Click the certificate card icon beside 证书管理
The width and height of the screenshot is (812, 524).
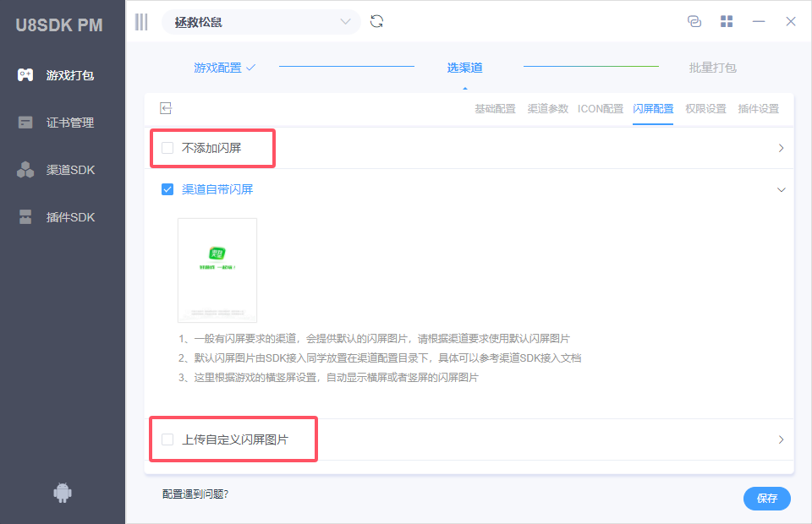[x=25, y=123]
